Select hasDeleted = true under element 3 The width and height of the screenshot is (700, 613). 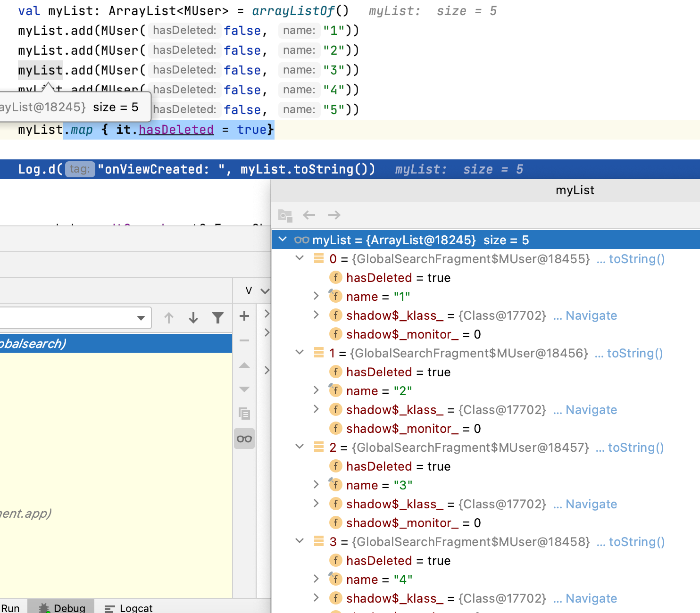click(399, 561)
